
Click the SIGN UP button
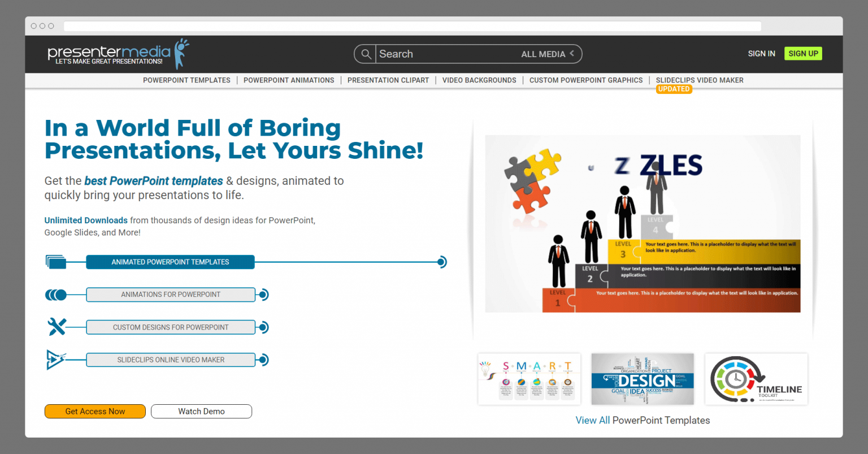[803, 53]
